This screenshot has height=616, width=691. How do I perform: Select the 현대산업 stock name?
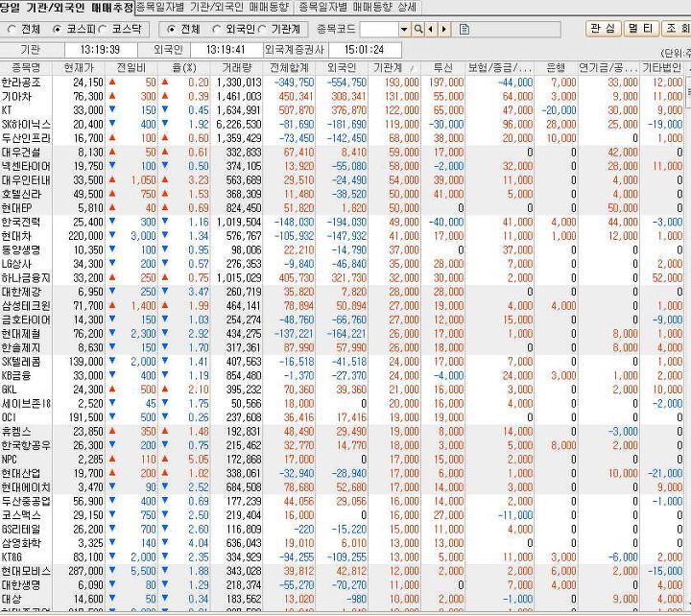[x=21, y=473]
